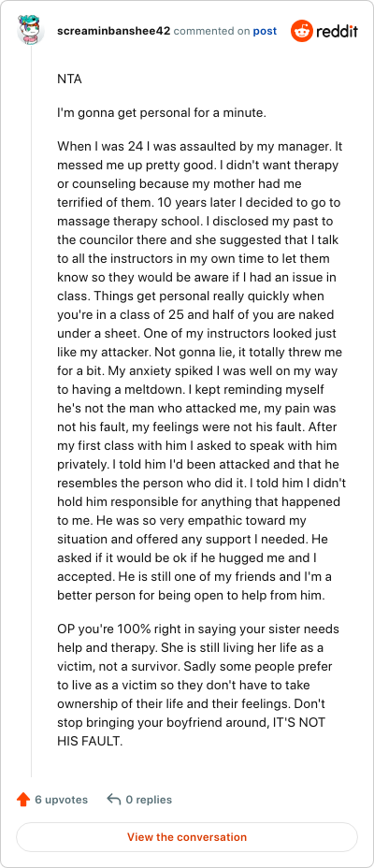This screenshot has height=868, width=374.
Task: Click the orange Reddit snoo logo
Action: [301, 31]
